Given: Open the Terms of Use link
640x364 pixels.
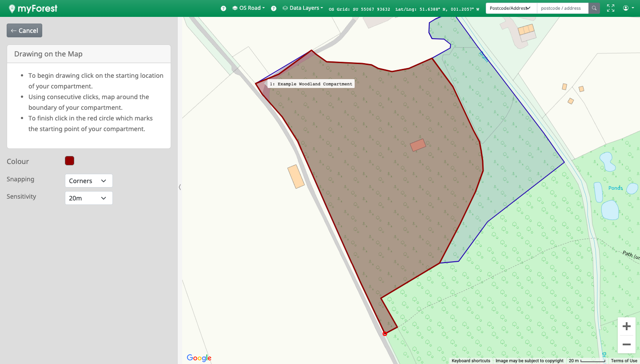Looking at the screenshot, I should (624, 360).
